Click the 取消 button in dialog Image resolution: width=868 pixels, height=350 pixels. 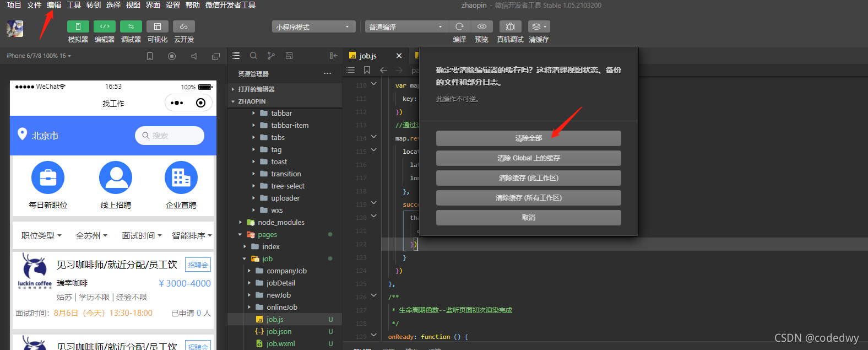529,218
